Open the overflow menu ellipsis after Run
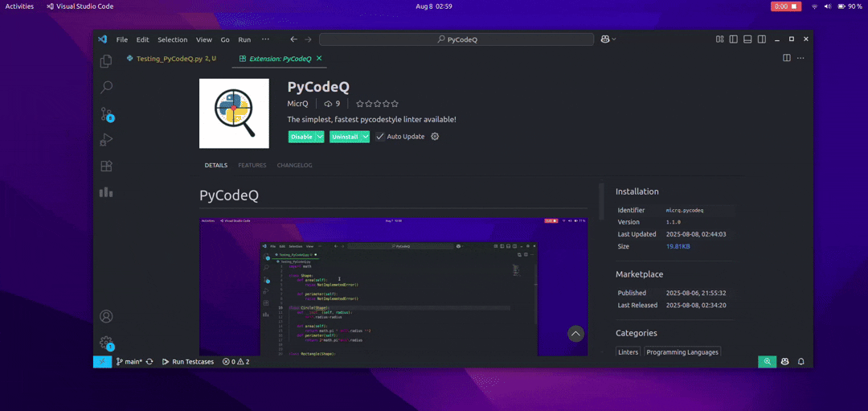Screen dimensions: 868x411 pos(265,39)
